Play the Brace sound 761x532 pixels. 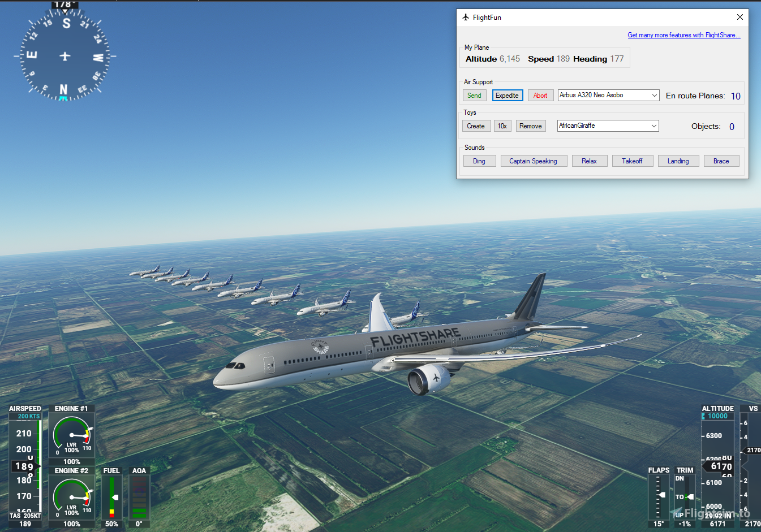coord(721,161)
